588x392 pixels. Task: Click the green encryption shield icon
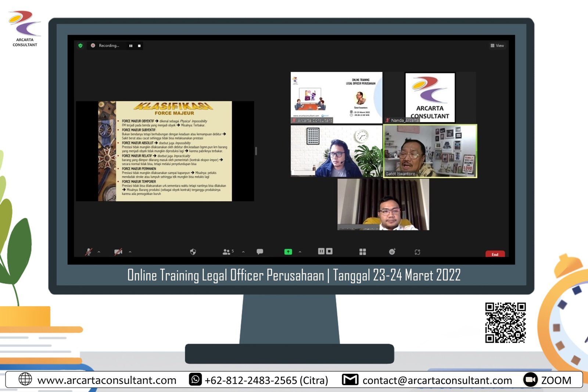pyautogui.click(x=80, y=46)
